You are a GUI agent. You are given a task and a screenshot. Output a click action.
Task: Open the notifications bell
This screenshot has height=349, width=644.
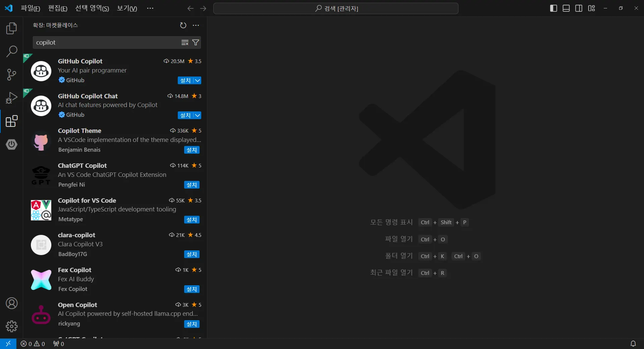[x=633, y=344]
